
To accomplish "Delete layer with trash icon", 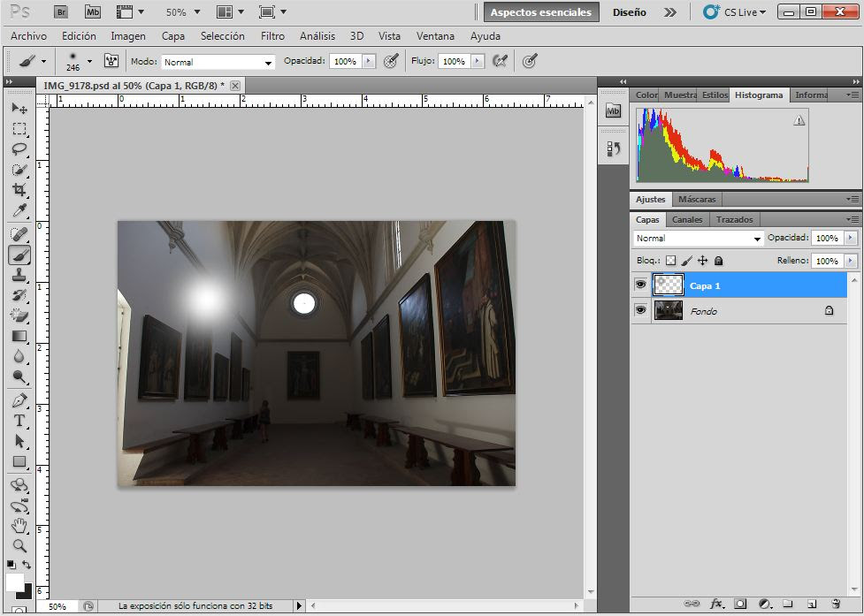I will 836,604.
